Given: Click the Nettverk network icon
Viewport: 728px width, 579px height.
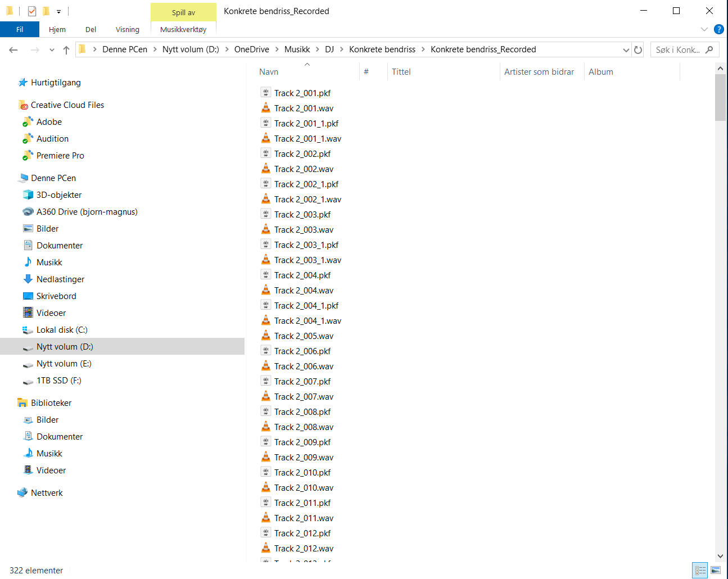Looking at the screenshot, I should point(22,493).
